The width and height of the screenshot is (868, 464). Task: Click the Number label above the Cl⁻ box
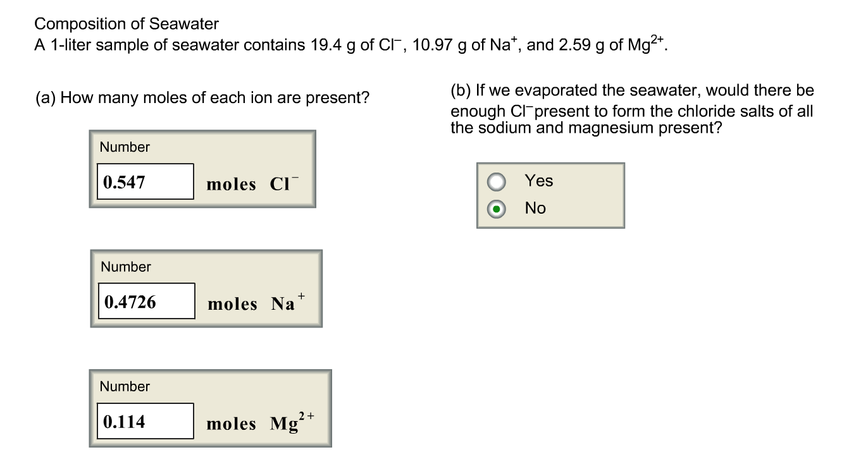(x=125, y=147)
